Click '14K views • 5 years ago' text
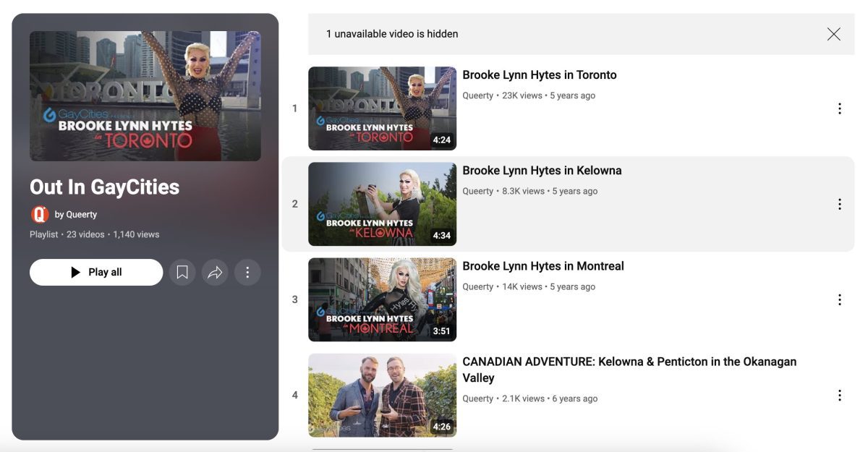Screen dimensions: 868x452 point(549,286)
